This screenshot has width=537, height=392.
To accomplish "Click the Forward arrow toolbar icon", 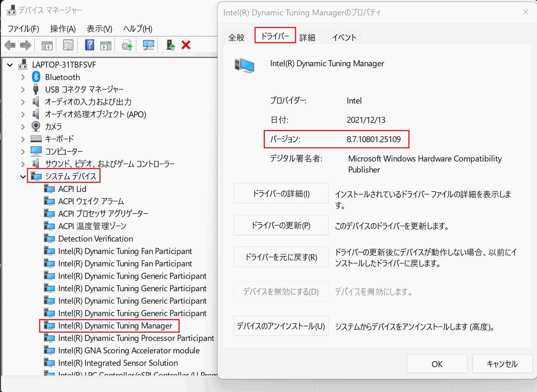I will (26, 45).
